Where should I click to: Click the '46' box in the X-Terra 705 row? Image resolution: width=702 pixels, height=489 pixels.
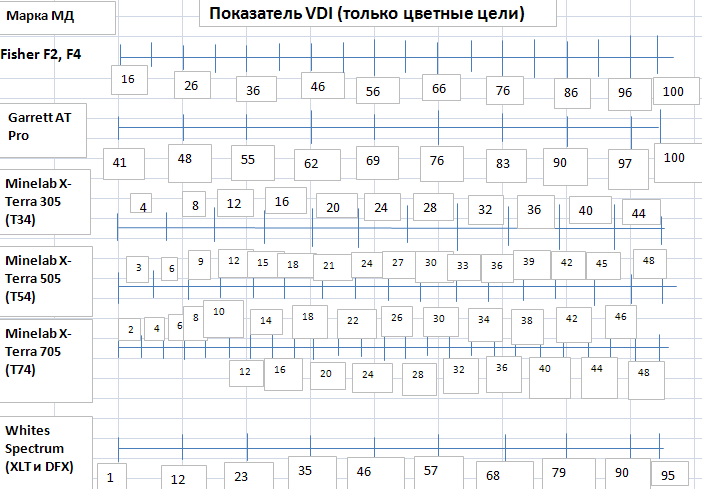(621, 322)
